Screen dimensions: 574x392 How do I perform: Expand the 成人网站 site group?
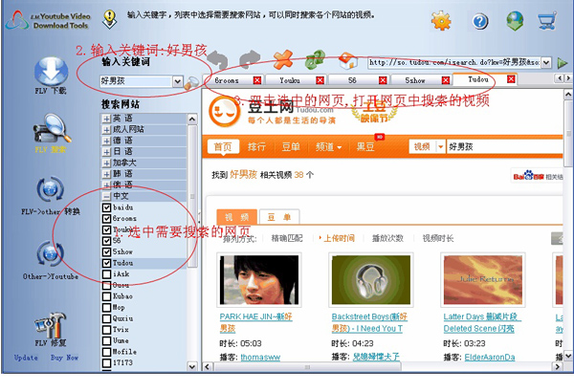point(106,130)
